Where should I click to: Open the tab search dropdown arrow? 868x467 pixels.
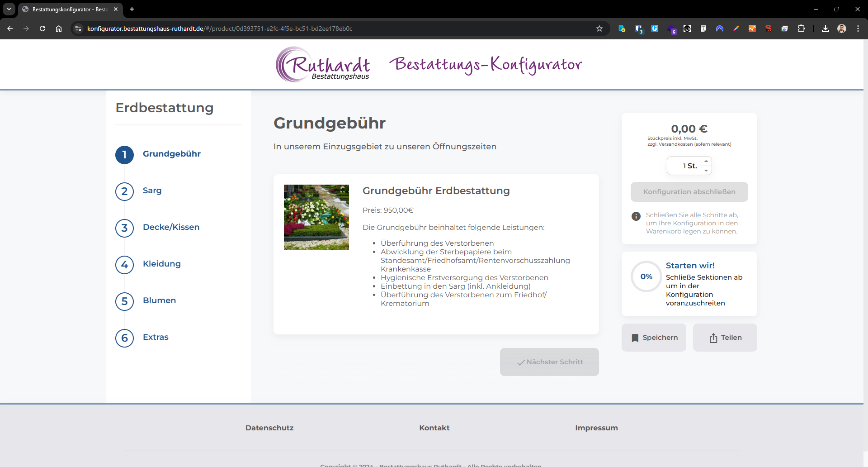pyautogui.click(x=9, y=9)
